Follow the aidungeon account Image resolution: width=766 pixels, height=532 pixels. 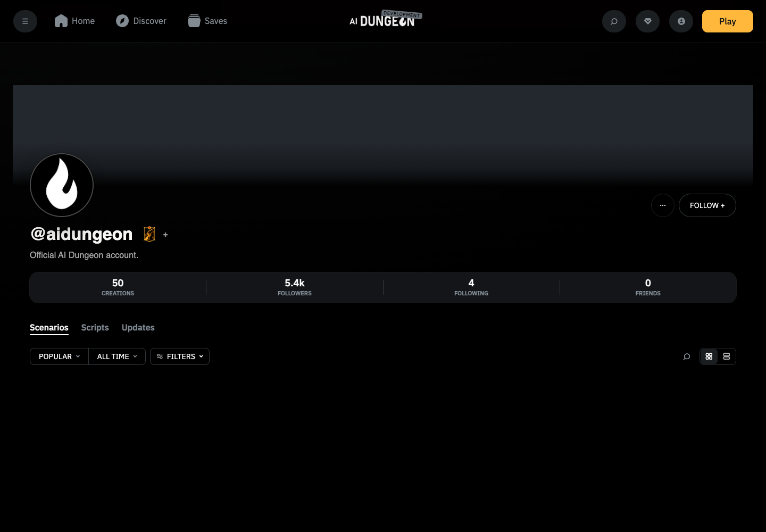coord(707,205)
